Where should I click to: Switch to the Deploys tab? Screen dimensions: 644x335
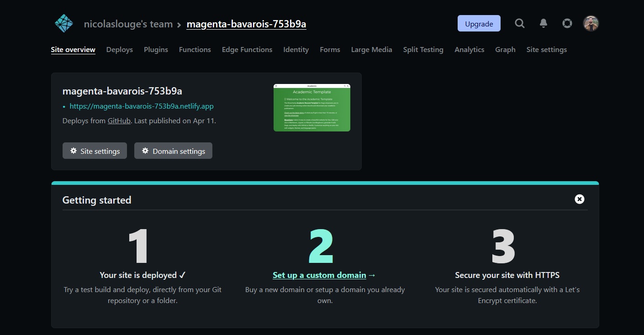(x=119, y=49)
